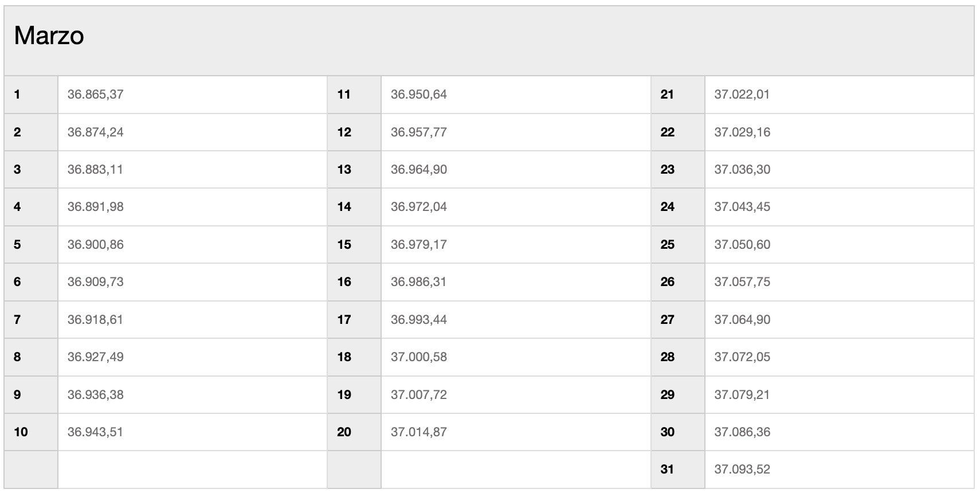Select the value 37.093,52 for day 31
The image size is (980, 493).
(x=742, y=469)
